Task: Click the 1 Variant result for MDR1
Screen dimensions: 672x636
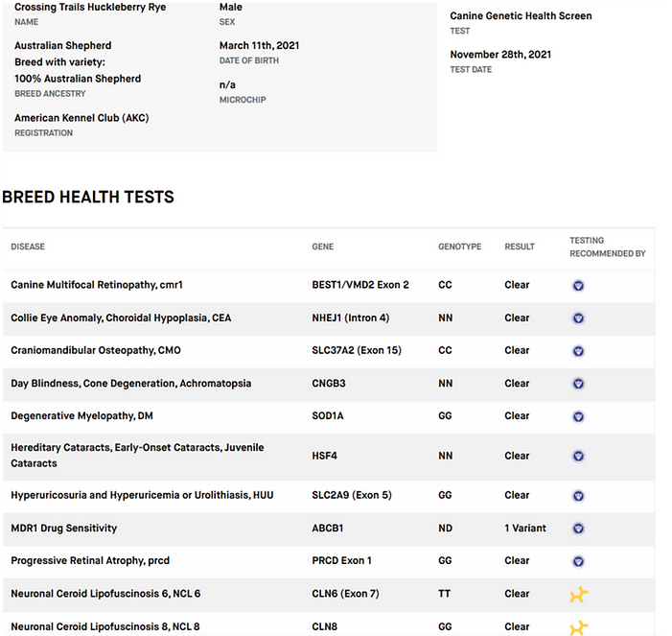Action: pos(525,529)
